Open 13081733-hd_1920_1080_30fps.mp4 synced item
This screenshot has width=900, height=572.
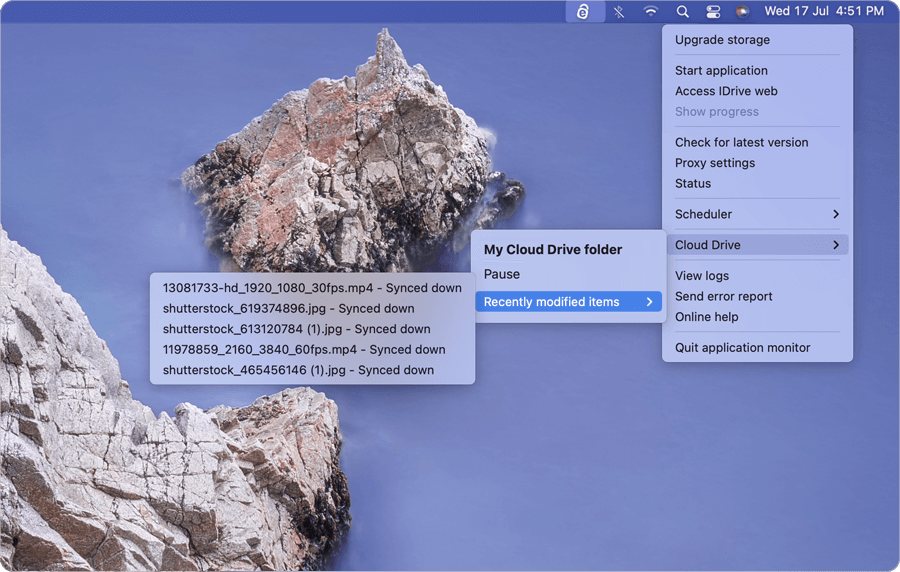(312, 288)
